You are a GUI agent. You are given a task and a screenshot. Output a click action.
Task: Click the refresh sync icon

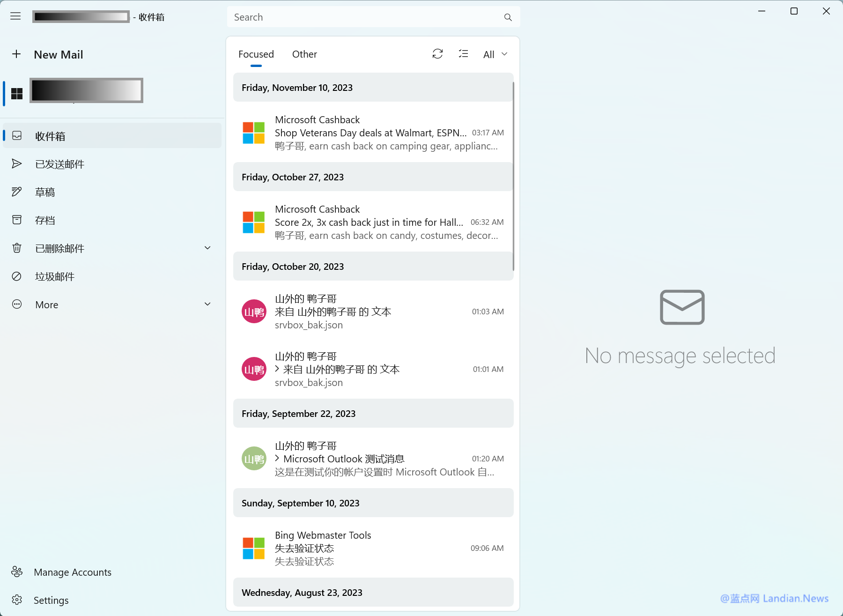coord(437,54)
